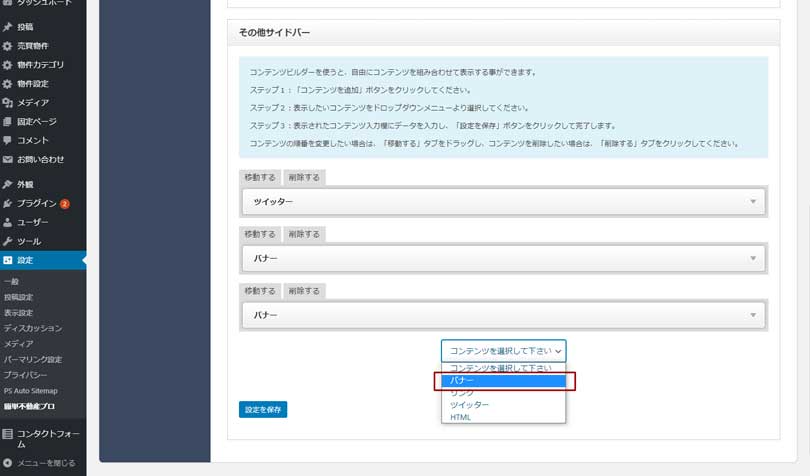Choose ツイッター option in dropdown list
The height and width of the screenshot is (476, 810).
click(x=469, y=405)
